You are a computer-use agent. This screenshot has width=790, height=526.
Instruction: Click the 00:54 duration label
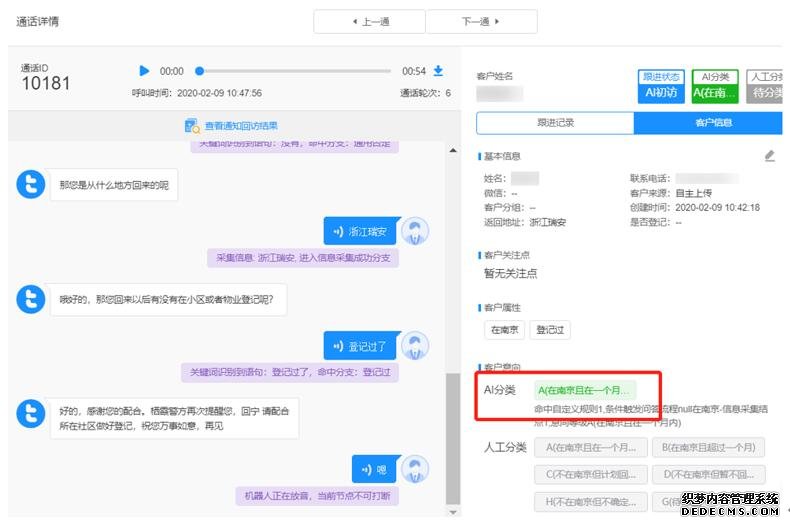(414, 71)
